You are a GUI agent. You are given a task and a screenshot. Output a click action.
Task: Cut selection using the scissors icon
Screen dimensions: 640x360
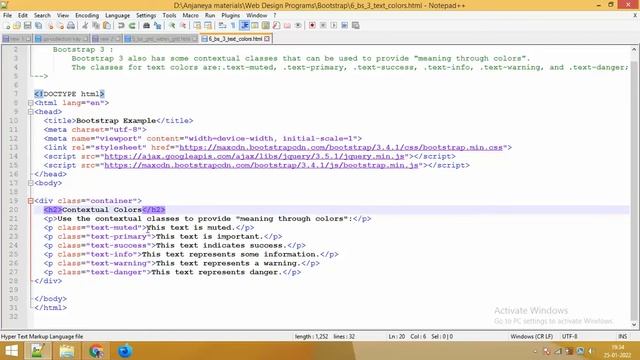[85, 26]
